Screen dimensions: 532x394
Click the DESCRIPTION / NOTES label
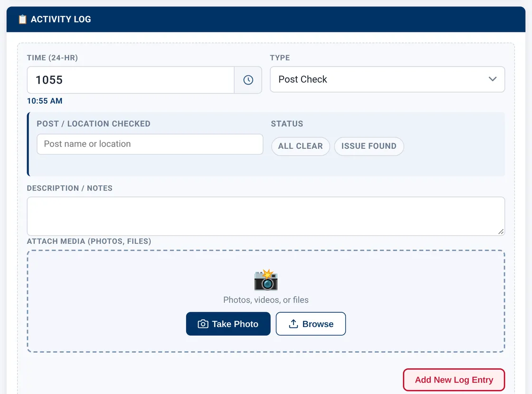tap(69, 188)
